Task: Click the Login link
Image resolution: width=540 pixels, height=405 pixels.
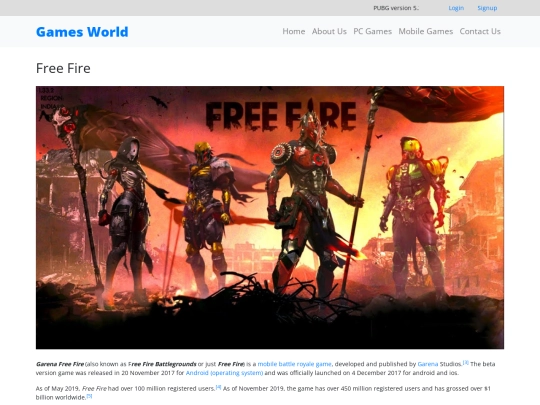Action: 456,8
